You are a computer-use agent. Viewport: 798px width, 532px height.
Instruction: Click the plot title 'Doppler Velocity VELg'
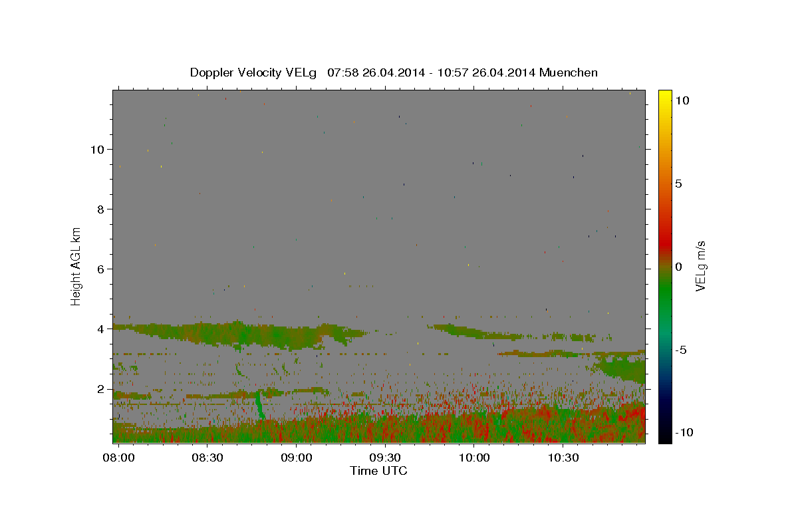coord(253,72)
